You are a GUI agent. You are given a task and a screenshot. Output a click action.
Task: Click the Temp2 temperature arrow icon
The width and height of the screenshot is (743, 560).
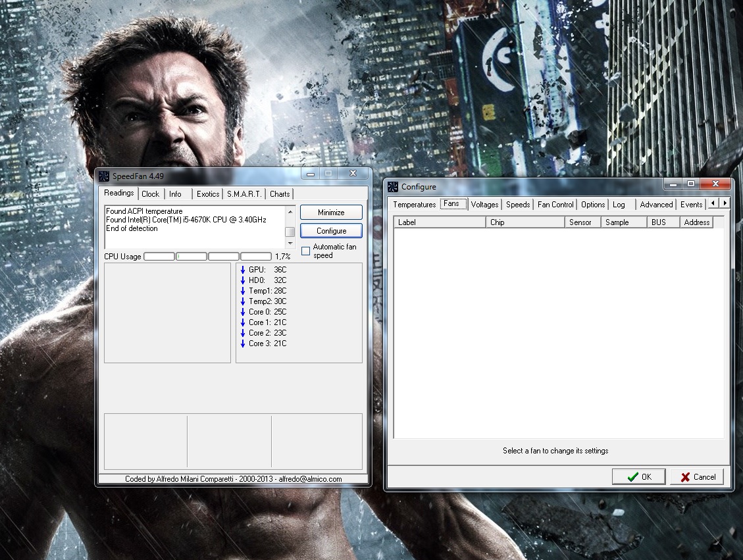pos(243,301)
